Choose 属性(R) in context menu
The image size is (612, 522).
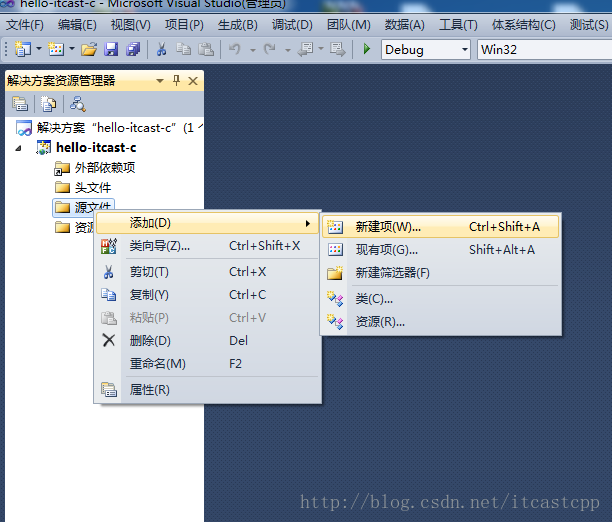[x=207, y=390]
